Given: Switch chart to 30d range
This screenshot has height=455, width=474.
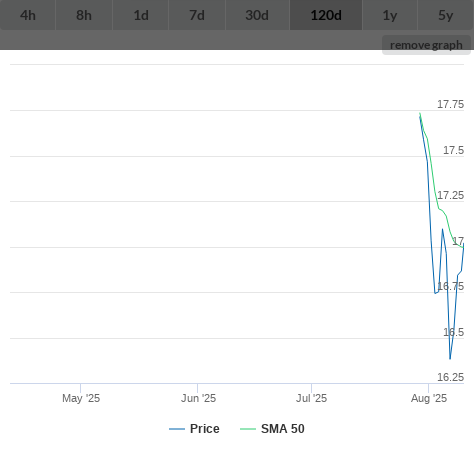Looking at the screenshot, I should pyautogui.click(x=257, y=15).
